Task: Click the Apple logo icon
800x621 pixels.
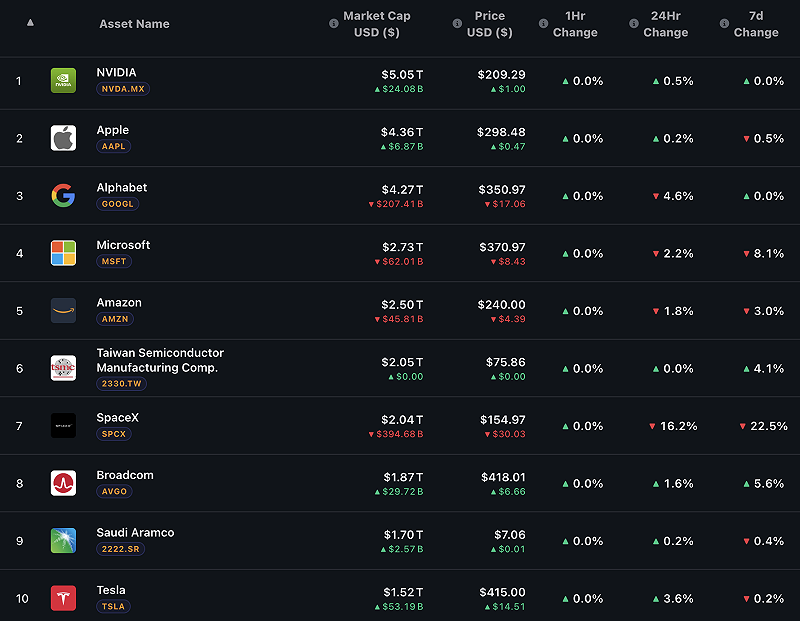Action: click(63, 138)
